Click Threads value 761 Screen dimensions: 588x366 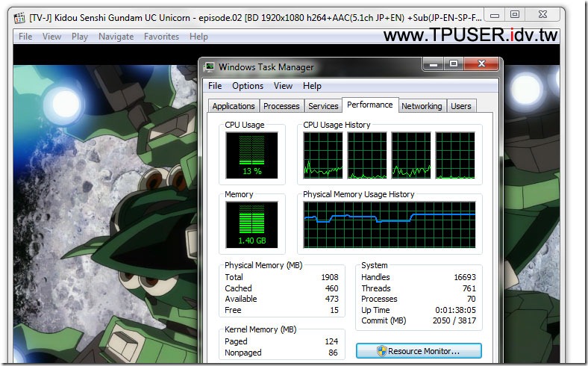coord(469,288)
